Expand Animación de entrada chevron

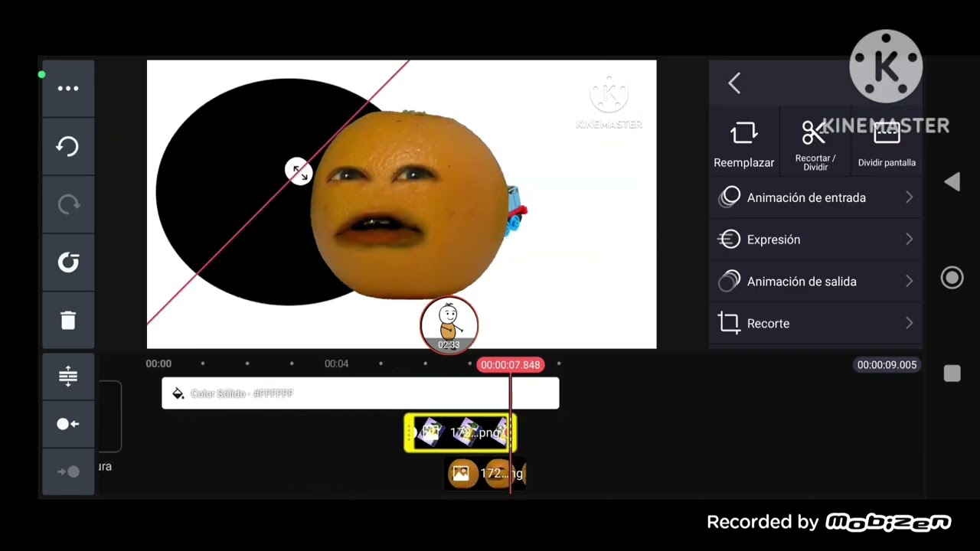[x=909, y=197]
